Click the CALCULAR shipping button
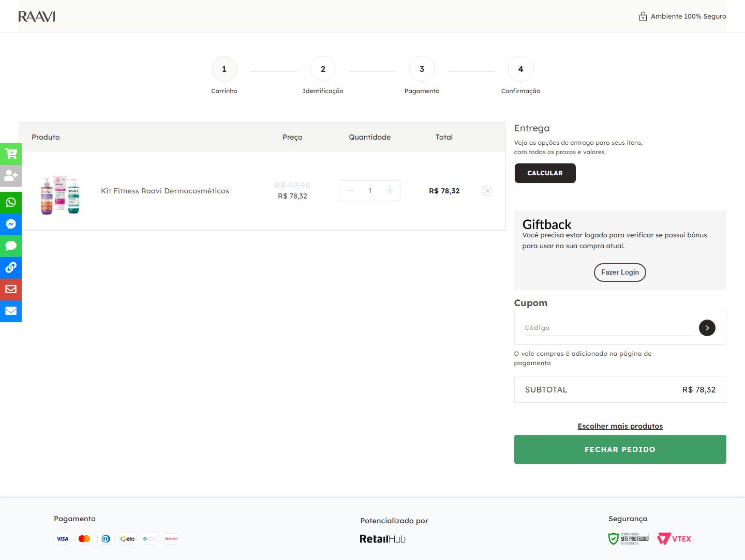 (x=545, y=173)
